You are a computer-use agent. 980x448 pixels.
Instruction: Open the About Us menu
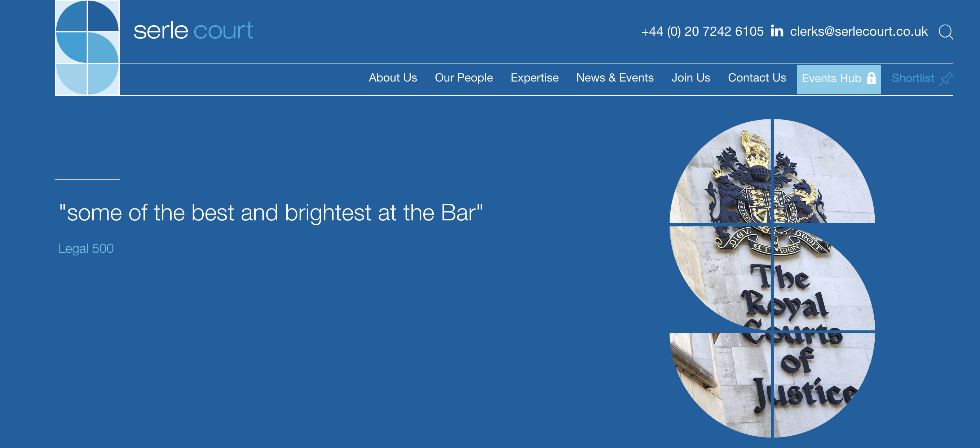(x=393, y=78)
